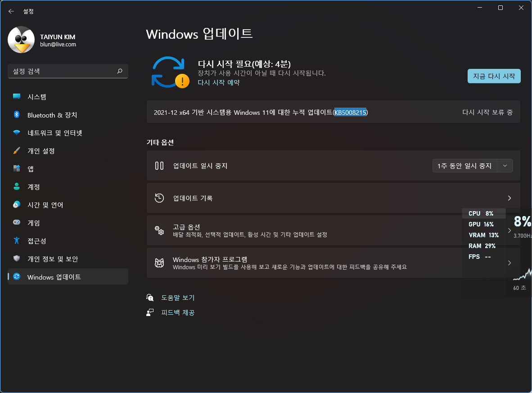The height and width of the screenshot is (393, 532).
Task: Click the 1주 동안 일시 중지 button
Action: 464,166
